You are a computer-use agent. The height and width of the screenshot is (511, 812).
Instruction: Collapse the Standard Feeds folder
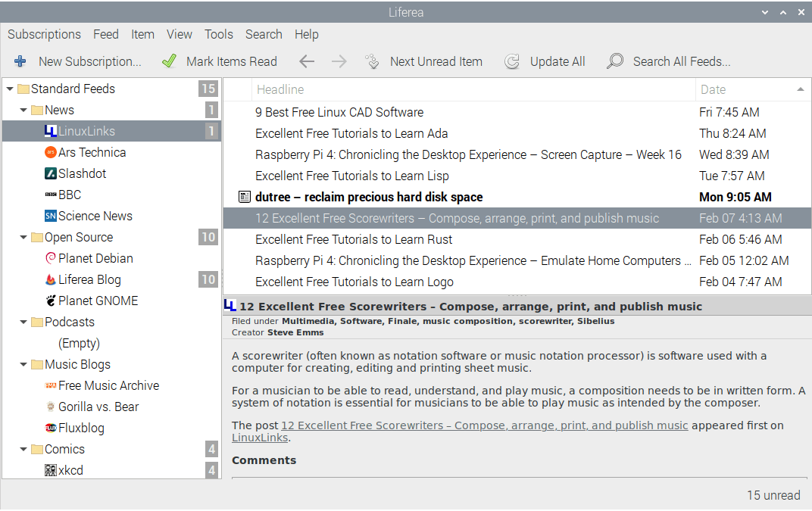(x=10, y=89)
